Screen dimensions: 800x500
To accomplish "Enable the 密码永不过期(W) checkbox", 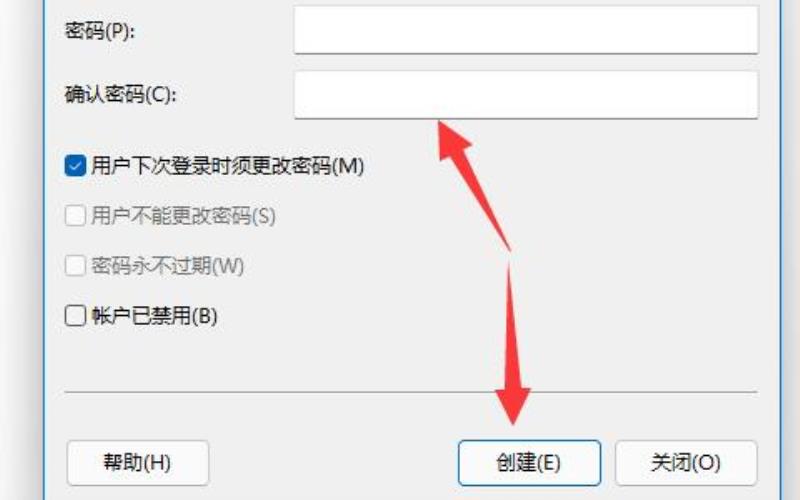I will pos(75,266).
